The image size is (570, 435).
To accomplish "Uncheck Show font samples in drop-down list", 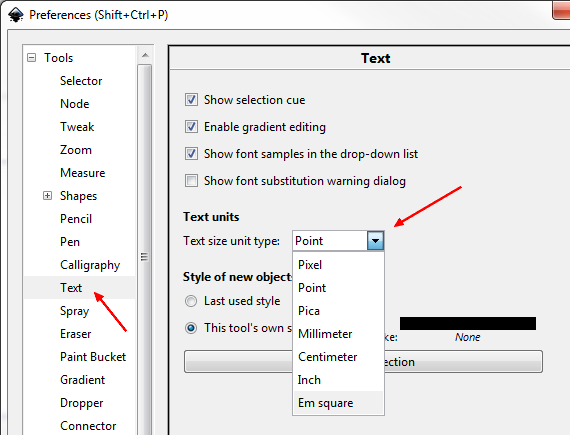I will tap(191, 154).
